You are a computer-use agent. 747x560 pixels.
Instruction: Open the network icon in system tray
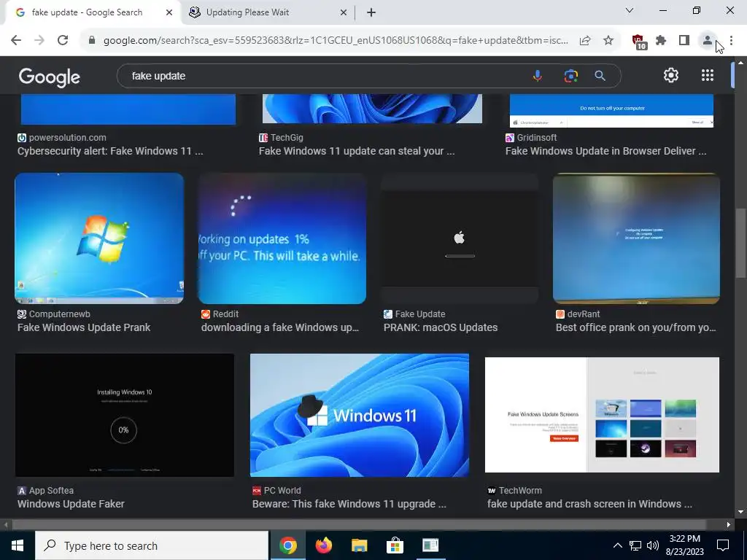635,545
